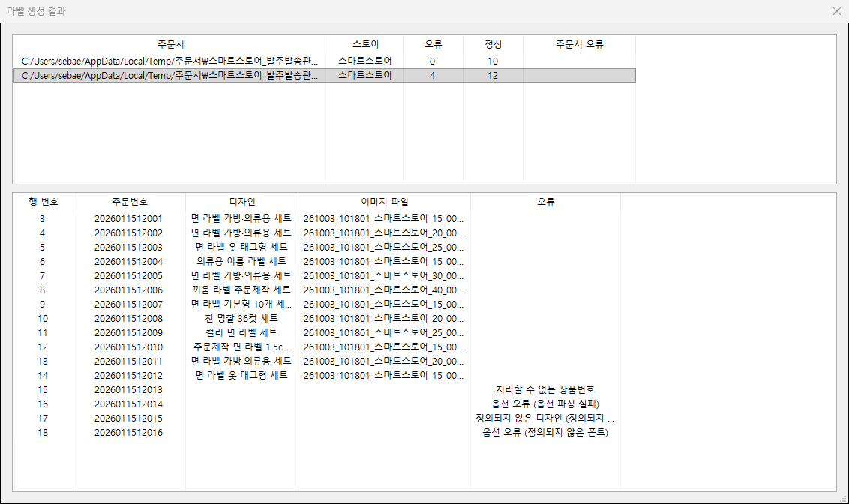Select order number 2026011512011
849x504 pixels.
pyautogui.click(x=128, y=361)
